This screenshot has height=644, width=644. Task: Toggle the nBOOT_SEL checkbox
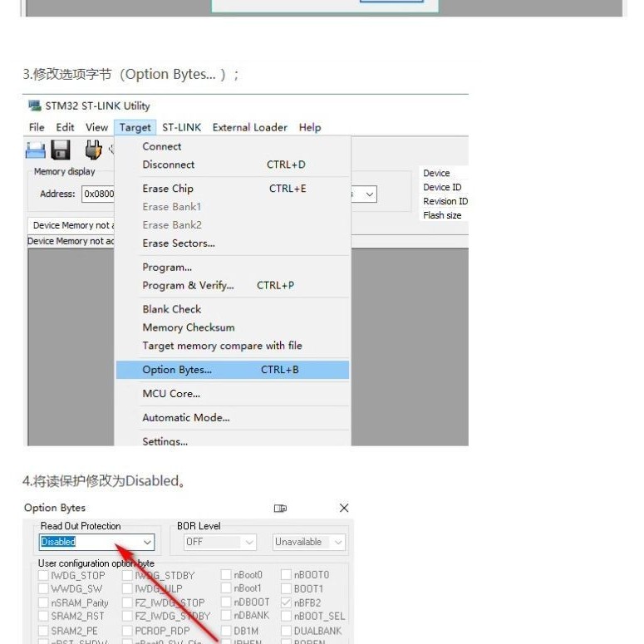[286, 616]
